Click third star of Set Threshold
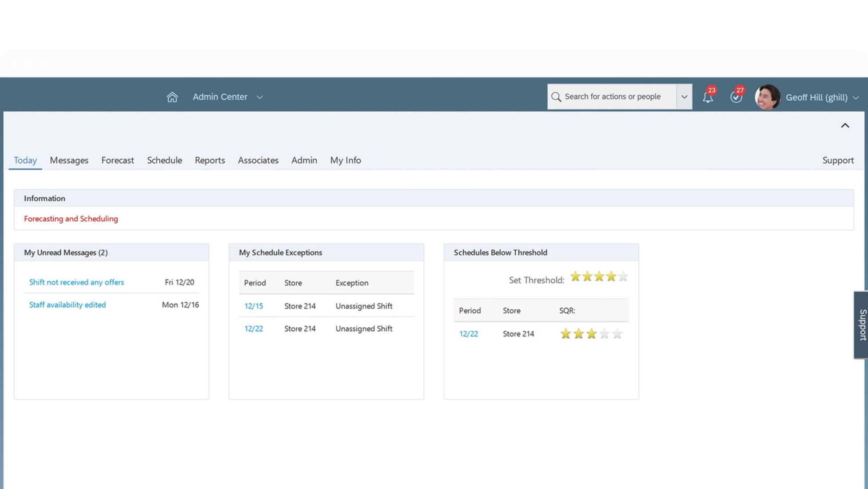Viewport: 868px width, 489px height. [599, 277]
